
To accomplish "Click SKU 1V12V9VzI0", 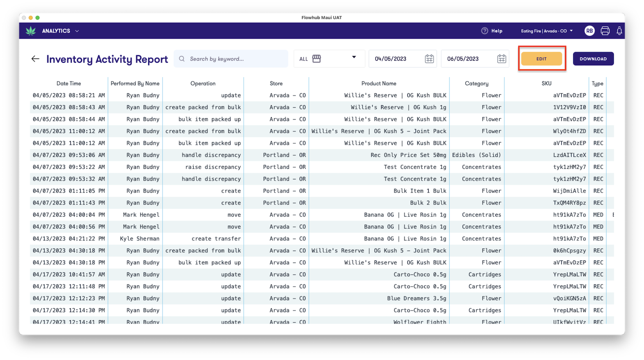I will 570,107.
